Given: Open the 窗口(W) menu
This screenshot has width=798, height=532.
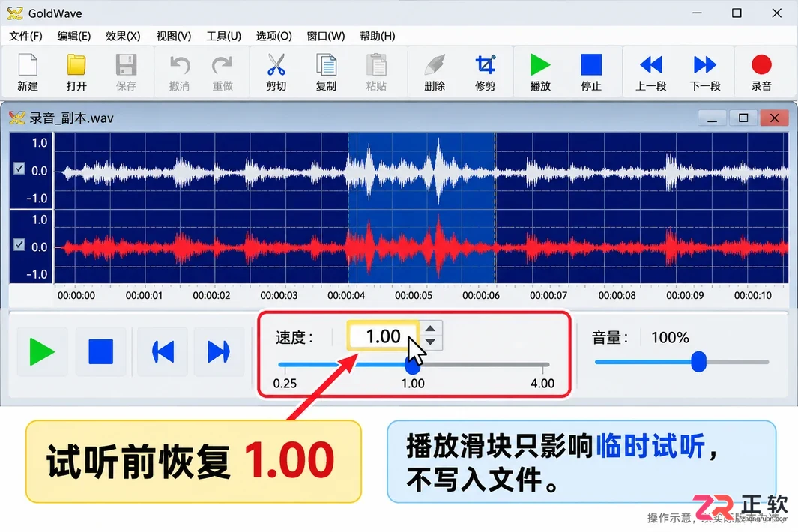Looking at the screenshot, I should pyautogui.click(x=326, y=36).
